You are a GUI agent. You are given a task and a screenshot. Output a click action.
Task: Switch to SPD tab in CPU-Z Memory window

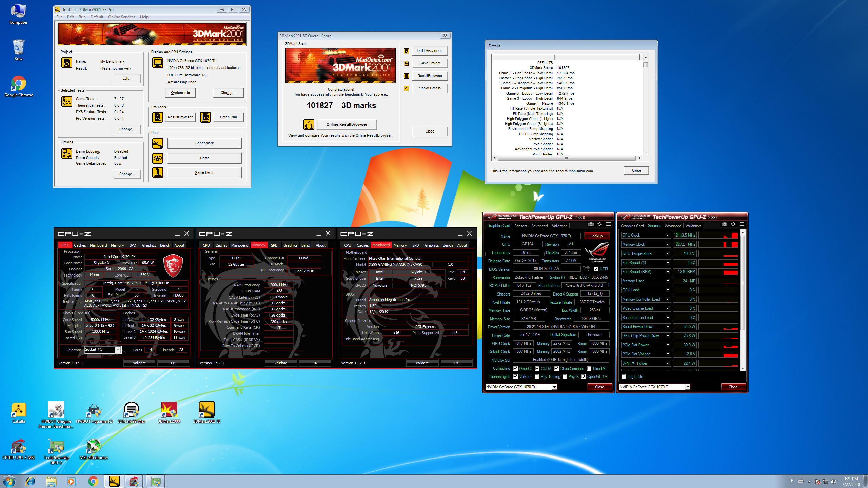click(x=274, y=245)
